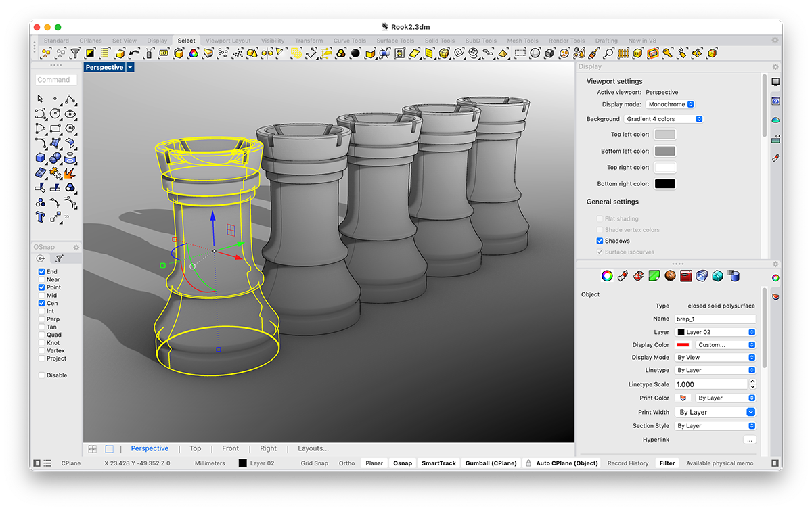Enable the Mid object snap checkbox

(x=42, y=296)
